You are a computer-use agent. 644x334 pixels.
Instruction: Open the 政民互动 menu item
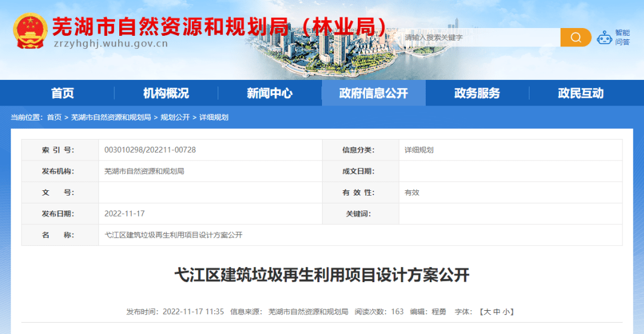click(x=581, y=93)
